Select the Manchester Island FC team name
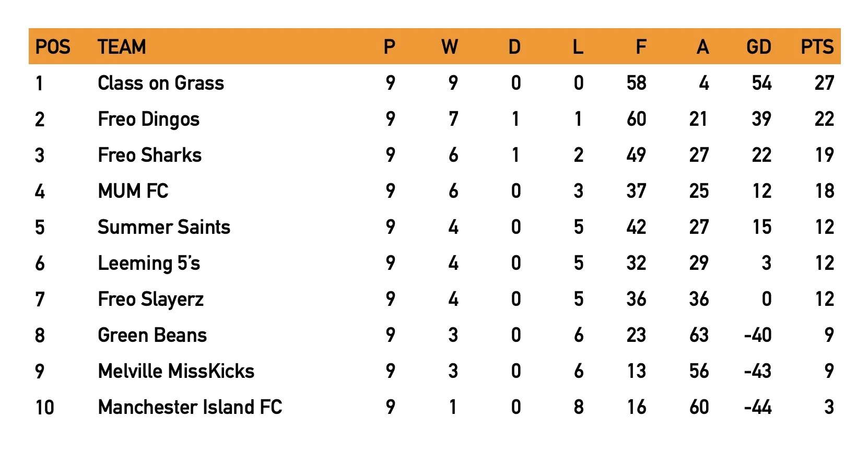 coord(190,407)
